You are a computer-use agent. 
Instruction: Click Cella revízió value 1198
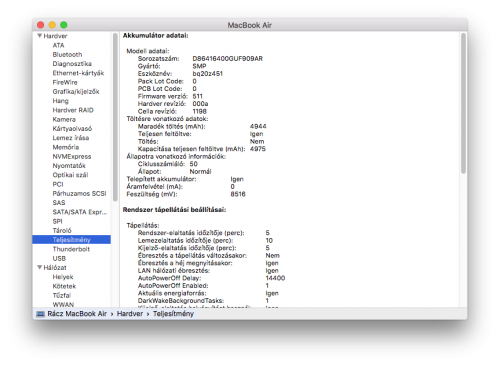199,111
